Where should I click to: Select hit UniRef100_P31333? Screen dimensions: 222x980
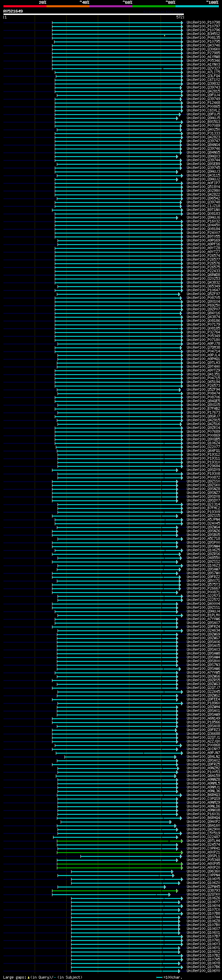203,133
